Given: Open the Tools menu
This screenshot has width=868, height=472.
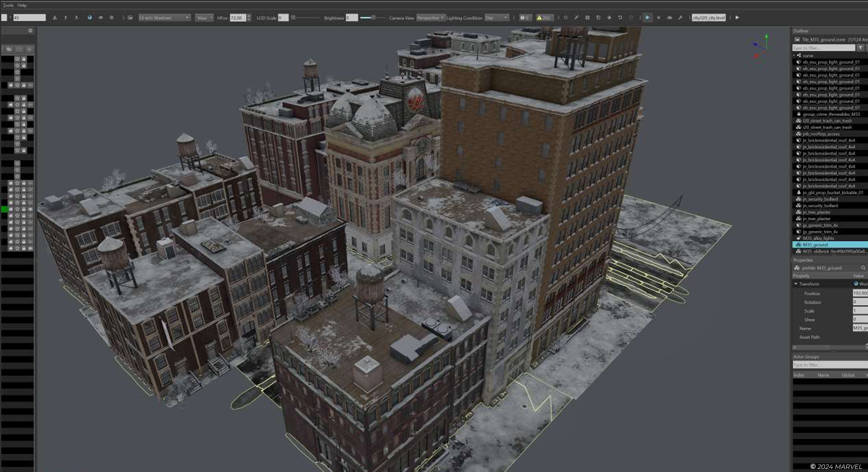Looking at the screenshot, I should 7,5.
